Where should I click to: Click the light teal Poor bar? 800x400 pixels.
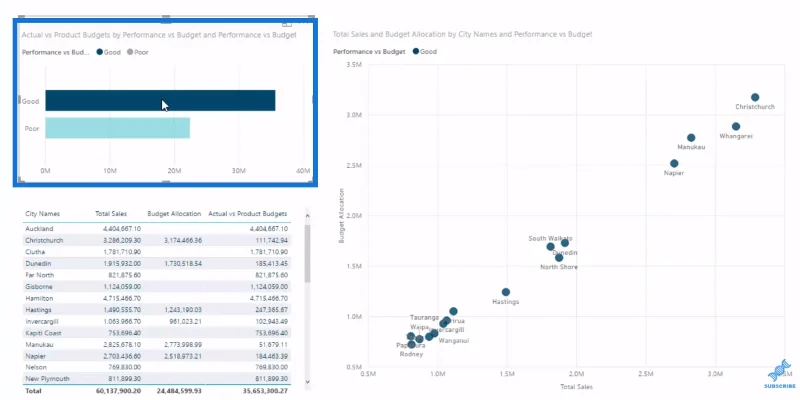coord(117,128)
